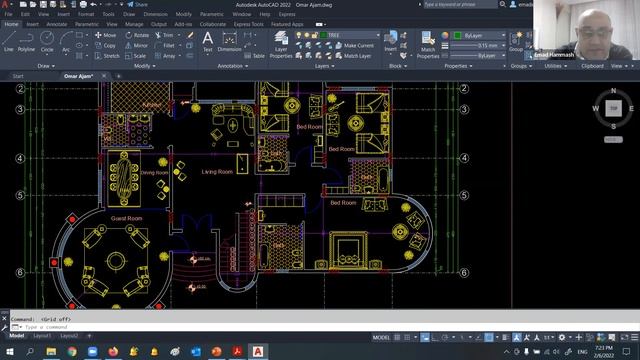This screenshot has height=360, width=640.
Task: Add a new drawing tab with plus
Action: (118, 76)
